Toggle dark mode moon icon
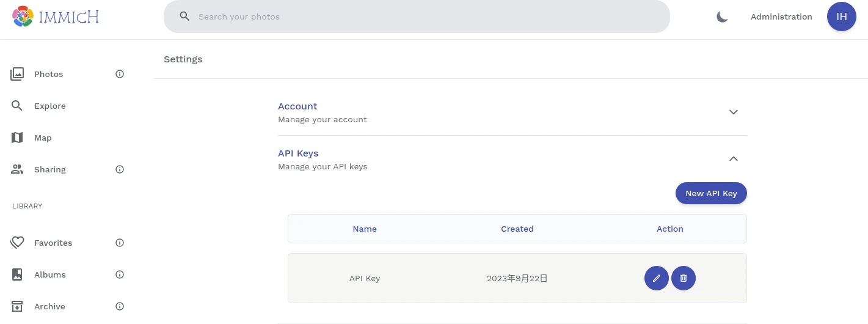The width and height of the screenshot is (868, 324). coord(722,17)
